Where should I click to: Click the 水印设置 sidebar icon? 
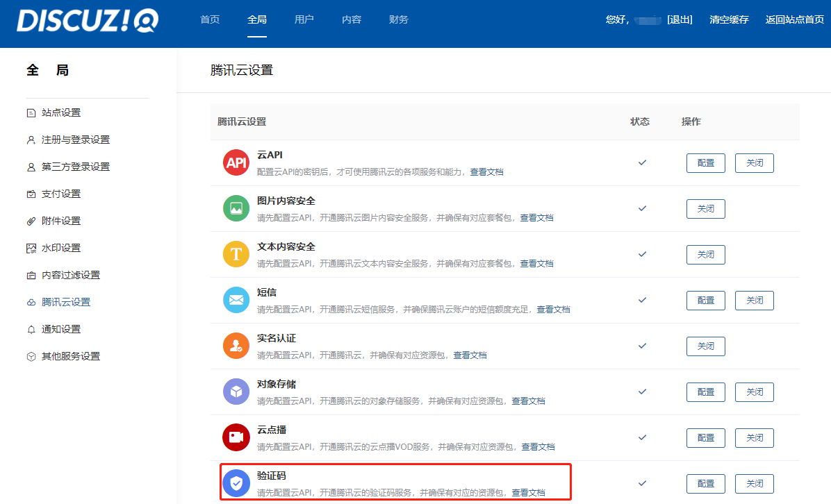click(31, 249)
